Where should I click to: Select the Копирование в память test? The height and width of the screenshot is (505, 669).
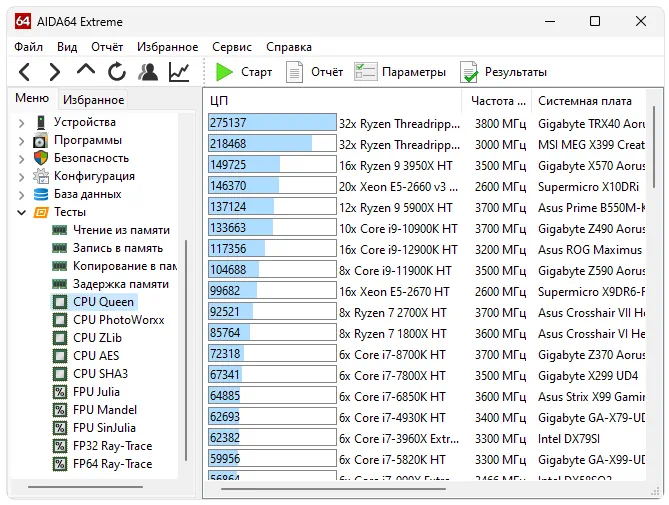(x=125, y=266)
